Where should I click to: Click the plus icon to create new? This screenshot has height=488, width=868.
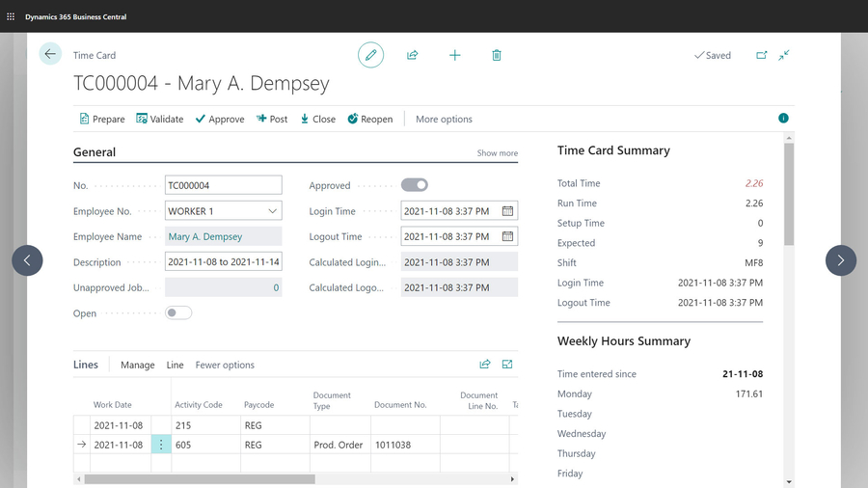click(454, 55)
